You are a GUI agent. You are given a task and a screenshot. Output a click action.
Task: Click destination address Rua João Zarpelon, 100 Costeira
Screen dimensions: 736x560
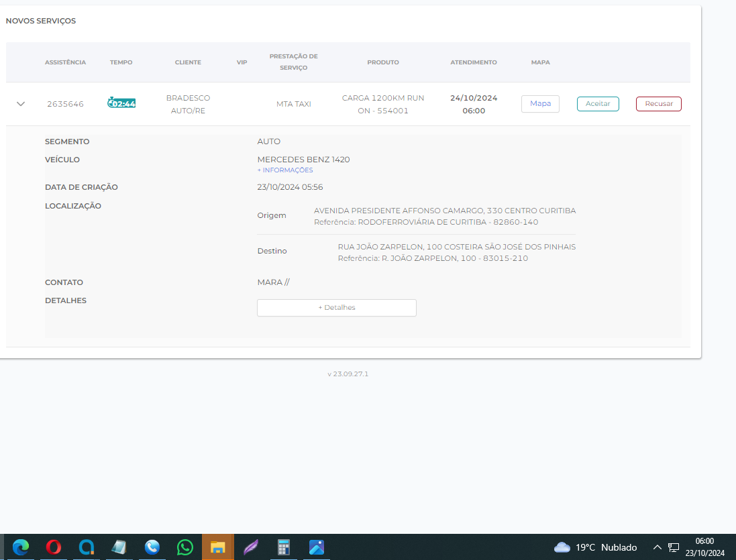(457, 247)
